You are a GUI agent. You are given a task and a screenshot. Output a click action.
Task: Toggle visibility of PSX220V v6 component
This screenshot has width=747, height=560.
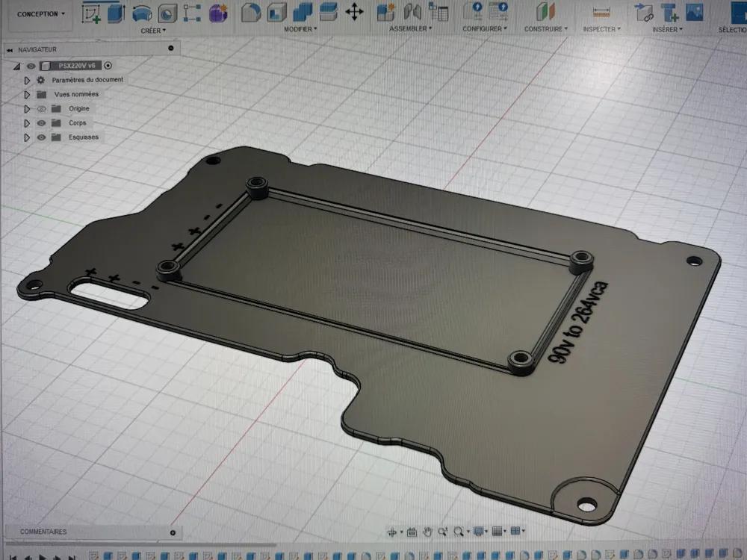point(31,66)
